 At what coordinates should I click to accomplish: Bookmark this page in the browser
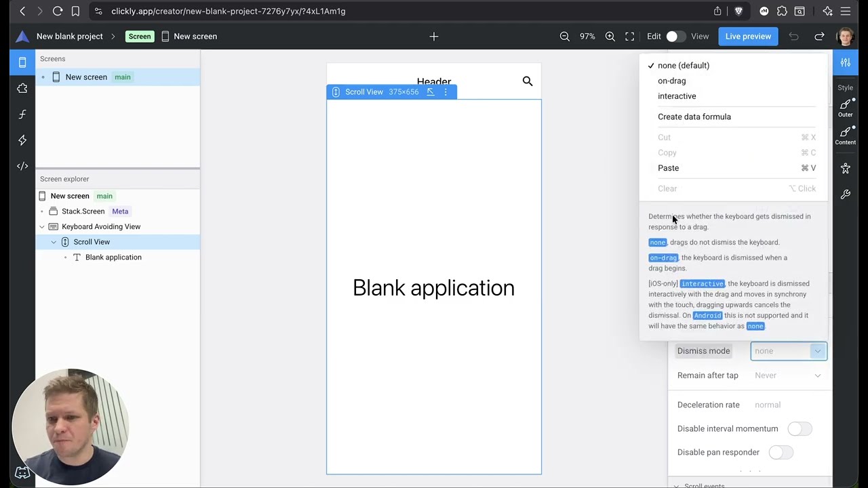[75, 11]
